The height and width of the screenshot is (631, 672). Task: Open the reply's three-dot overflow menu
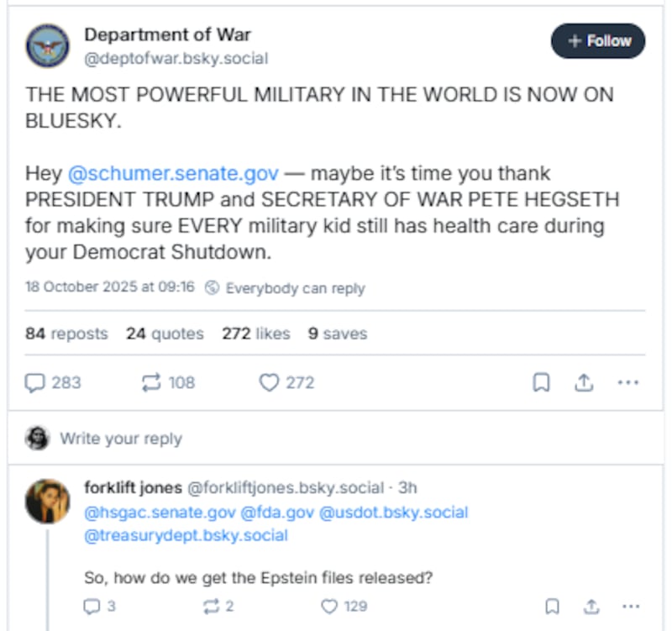(630, 606)
